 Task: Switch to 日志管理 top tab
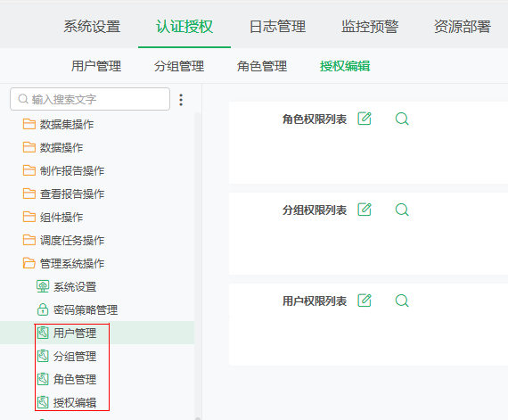tap(277, 27)
